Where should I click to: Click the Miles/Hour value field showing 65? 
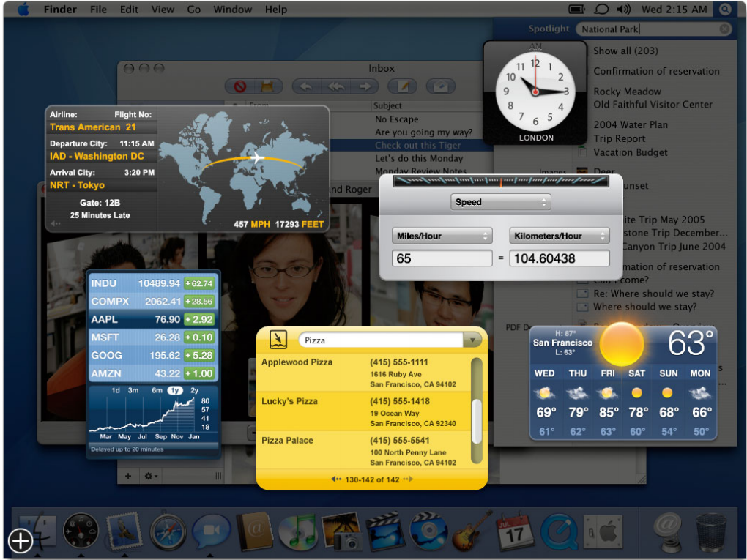[x=442, y=258]
